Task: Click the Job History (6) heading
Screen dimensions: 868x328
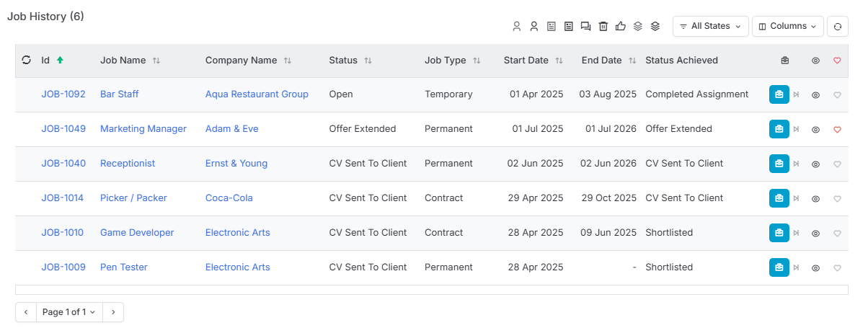Action: point(45,16)
